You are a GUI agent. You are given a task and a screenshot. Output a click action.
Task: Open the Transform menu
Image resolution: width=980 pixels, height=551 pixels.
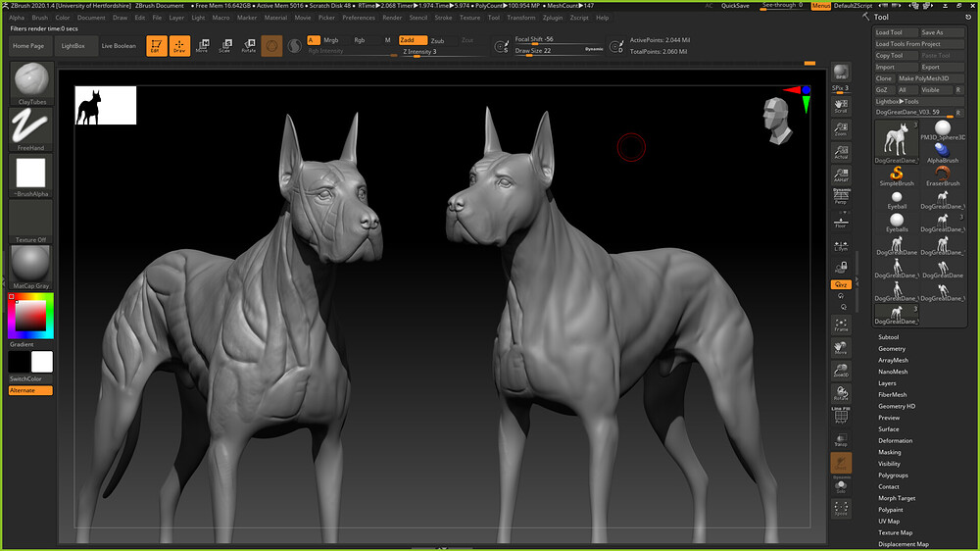pos(521,18)
